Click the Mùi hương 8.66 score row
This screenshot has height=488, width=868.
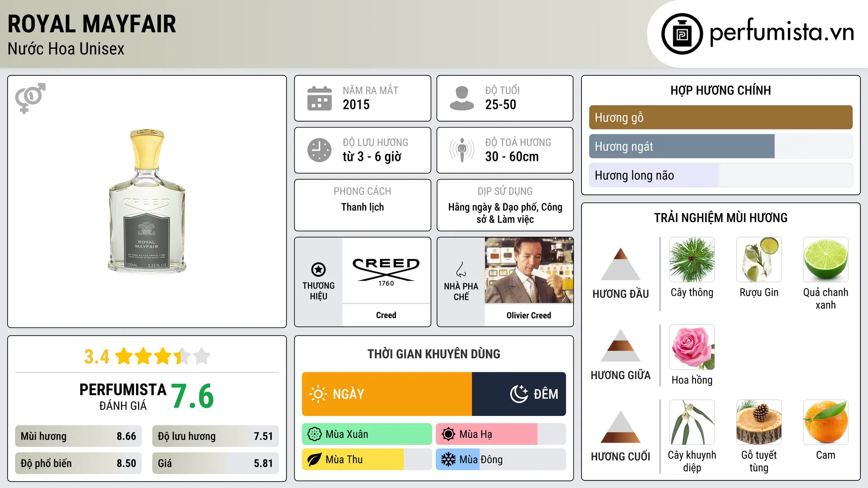(x=78, y=436)
